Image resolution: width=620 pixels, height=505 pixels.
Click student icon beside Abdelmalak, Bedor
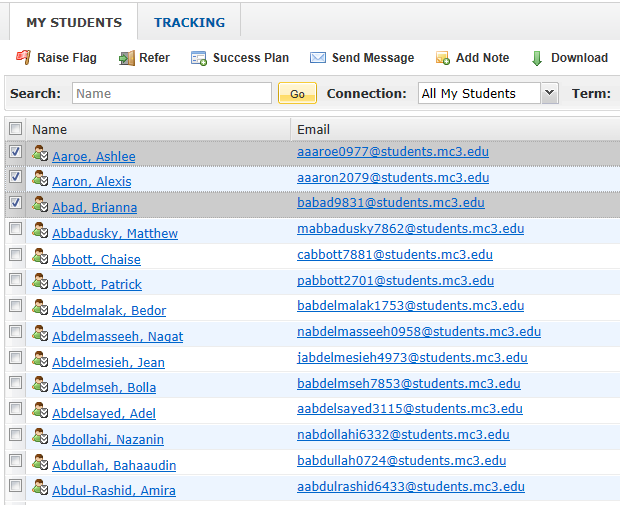[40, 307]
